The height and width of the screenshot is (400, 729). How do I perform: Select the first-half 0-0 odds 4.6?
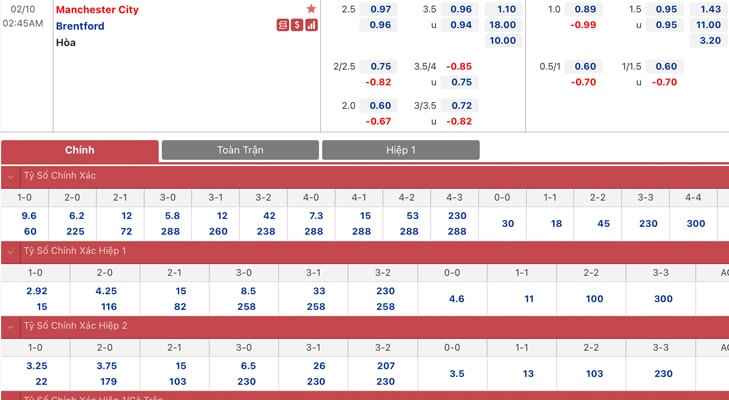pos(457,299)
